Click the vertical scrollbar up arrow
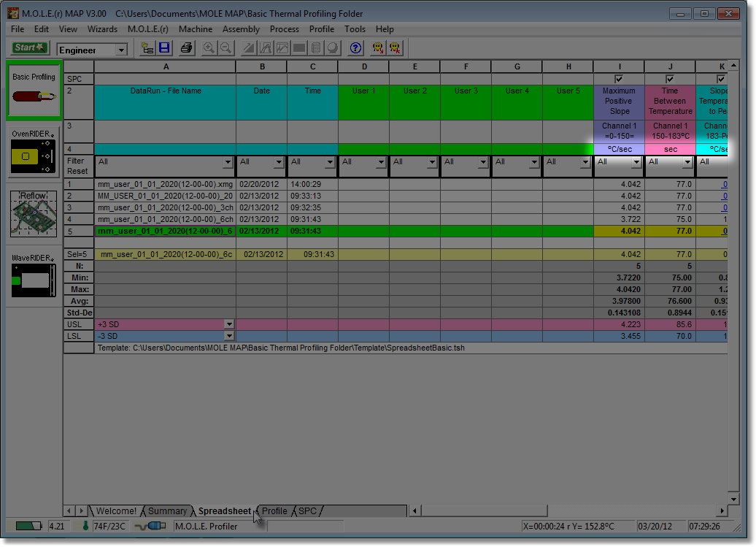756x547 pixels. tap(733, 65)
